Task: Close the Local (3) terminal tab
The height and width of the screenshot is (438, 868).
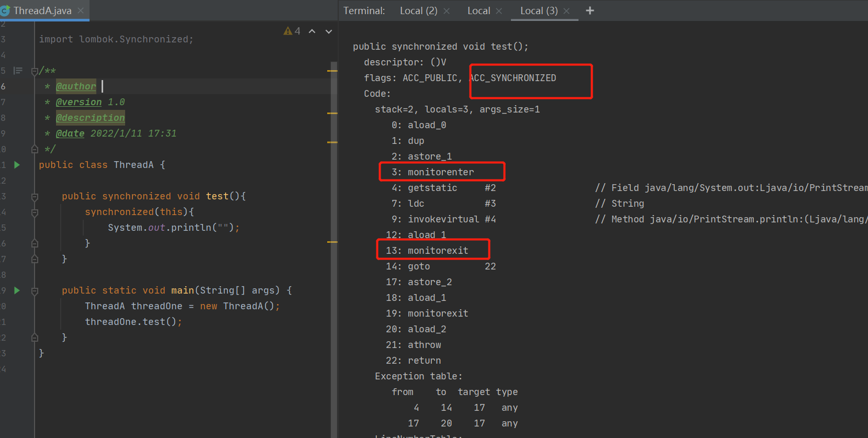Action: pos(566,11)
